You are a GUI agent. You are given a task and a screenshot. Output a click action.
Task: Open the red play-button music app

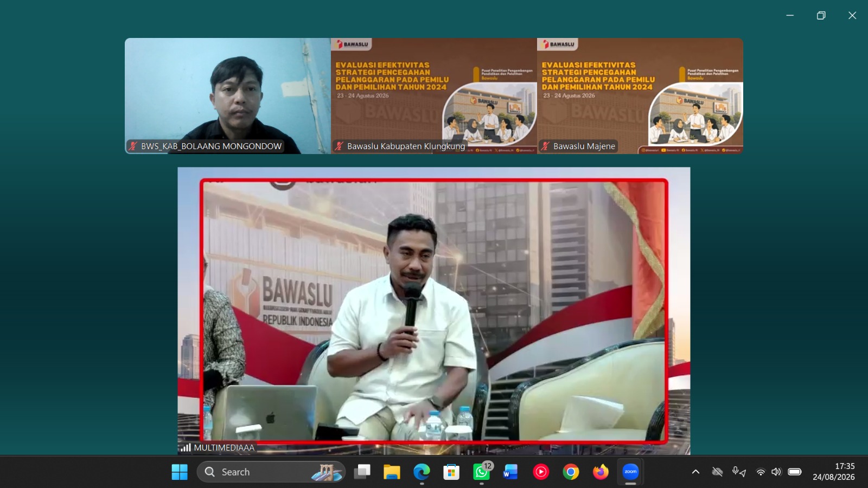point(541,472)
